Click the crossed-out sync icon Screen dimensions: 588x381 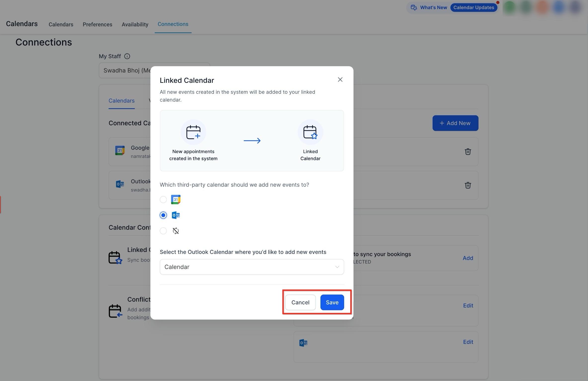tap(176, 231)
